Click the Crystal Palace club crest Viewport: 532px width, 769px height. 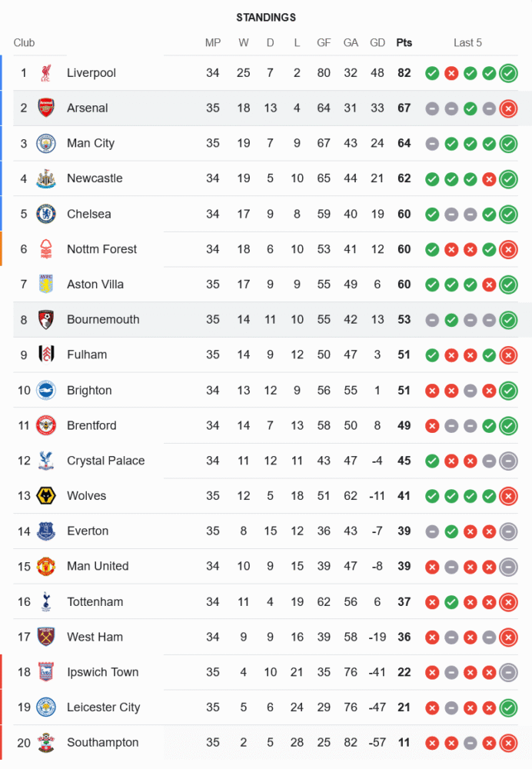[46, 461]
